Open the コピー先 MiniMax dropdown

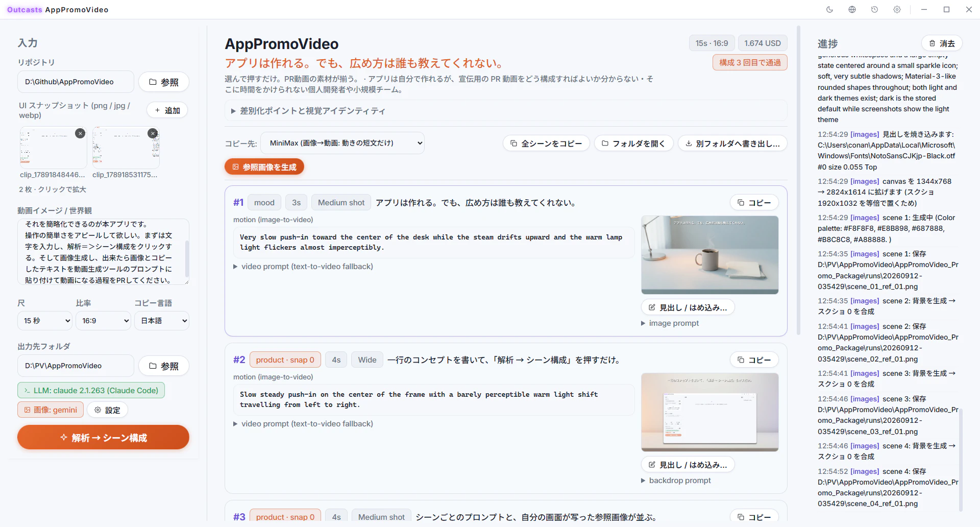pos(342,143)
